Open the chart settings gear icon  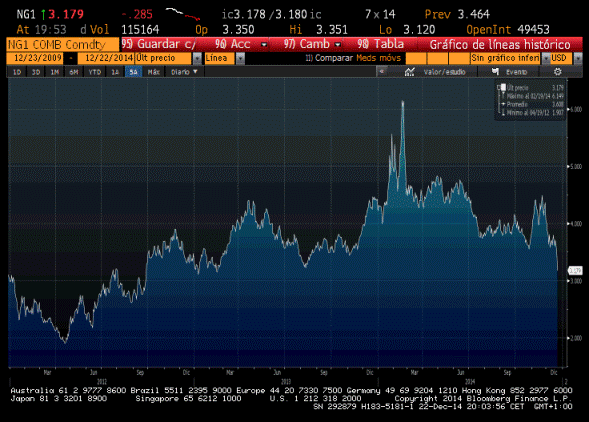[557, 72]
